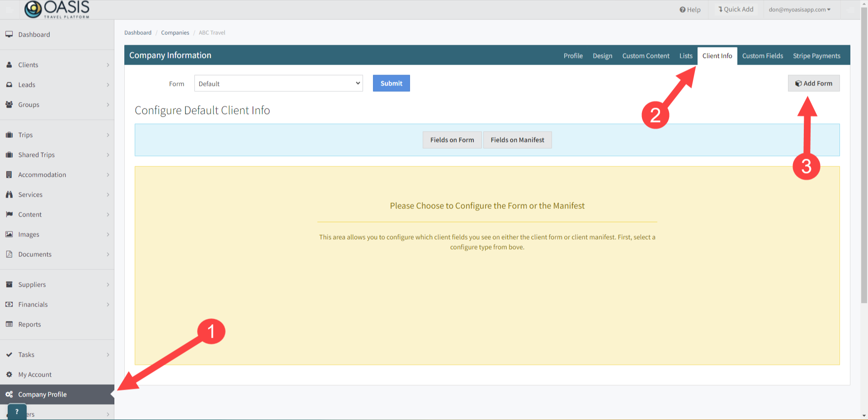Click the Financials icon
Screen dimensions: 868x420
coord(9,304)
